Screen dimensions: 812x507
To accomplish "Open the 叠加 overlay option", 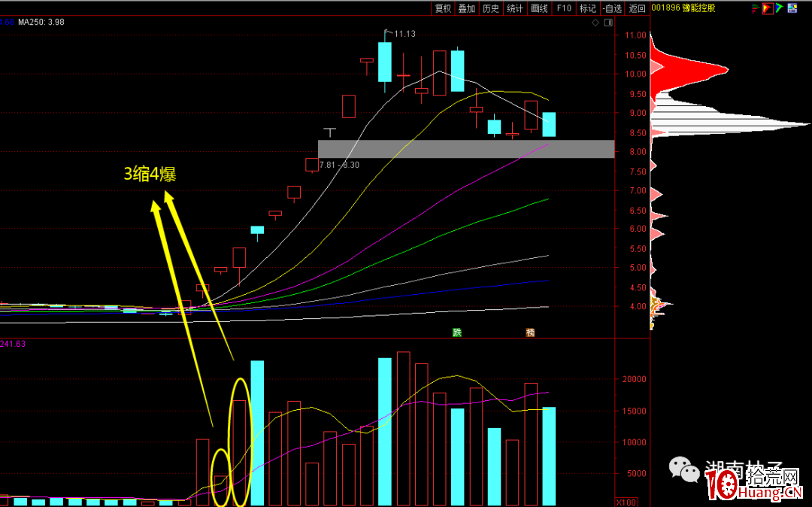I will tap(466, 8).
